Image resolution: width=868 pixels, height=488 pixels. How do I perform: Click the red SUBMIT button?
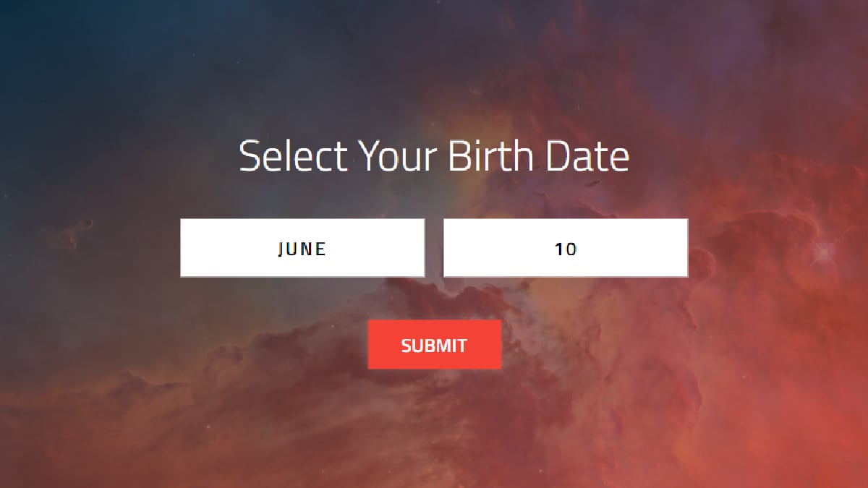(x=434, y=345)
